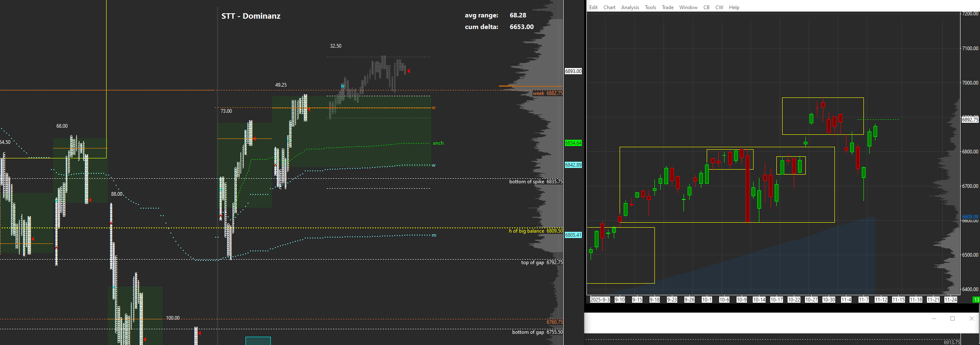Click the 'bottom of gap 6755.50' label
980x345 pixels.
coord(537,332)
